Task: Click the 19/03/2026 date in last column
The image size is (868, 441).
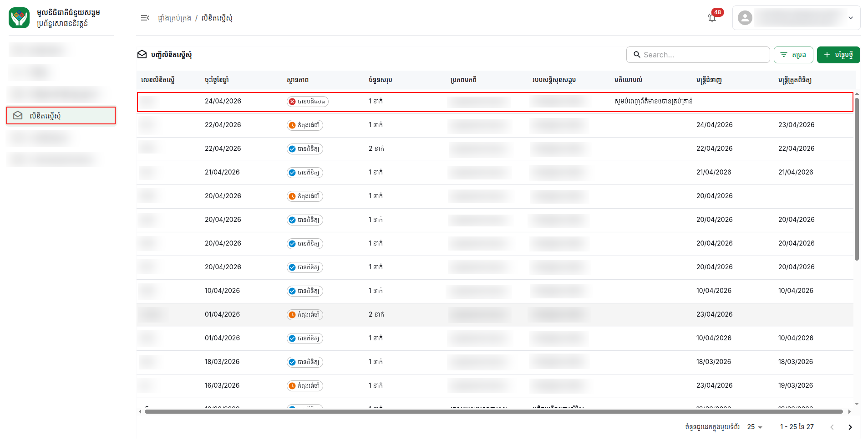Action: (x=796, y=385)
